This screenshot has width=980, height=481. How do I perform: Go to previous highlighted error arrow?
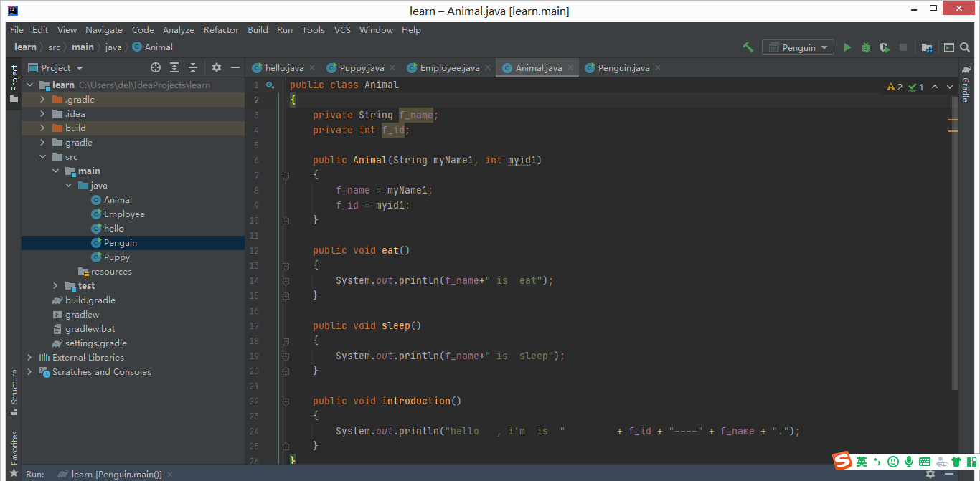pos(934,87)
